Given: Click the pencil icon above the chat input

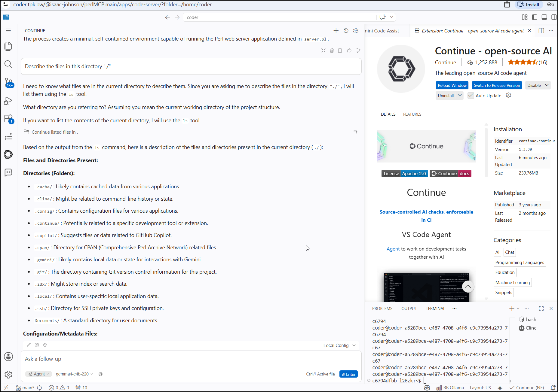Looking at the screenshot, I should point(29,345).
